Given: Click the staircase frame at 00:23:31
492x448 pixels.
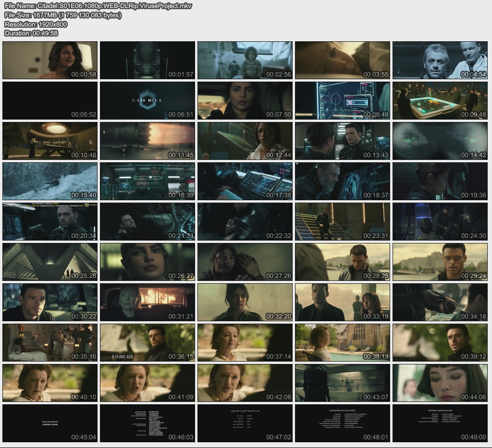Looking at the screenshot, I should [x=343, y=222].
